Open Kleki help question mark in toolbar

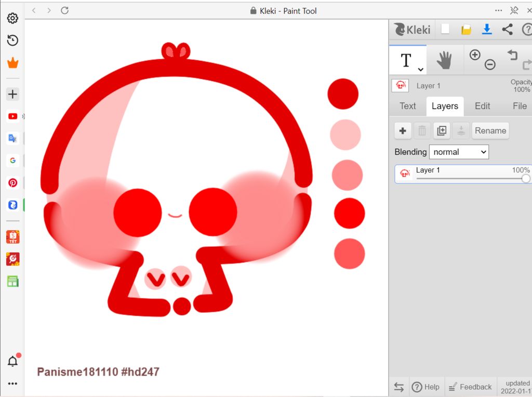[x=527, y=30]
